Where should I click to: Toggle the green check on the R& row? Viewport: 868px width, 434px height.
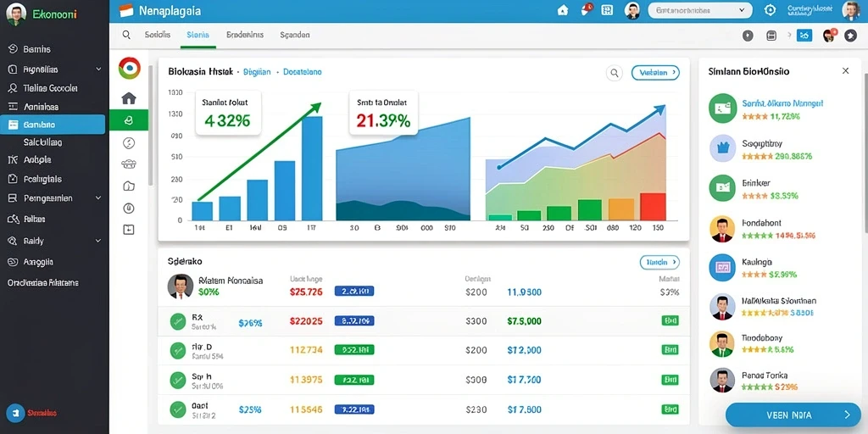click(177, 321)
